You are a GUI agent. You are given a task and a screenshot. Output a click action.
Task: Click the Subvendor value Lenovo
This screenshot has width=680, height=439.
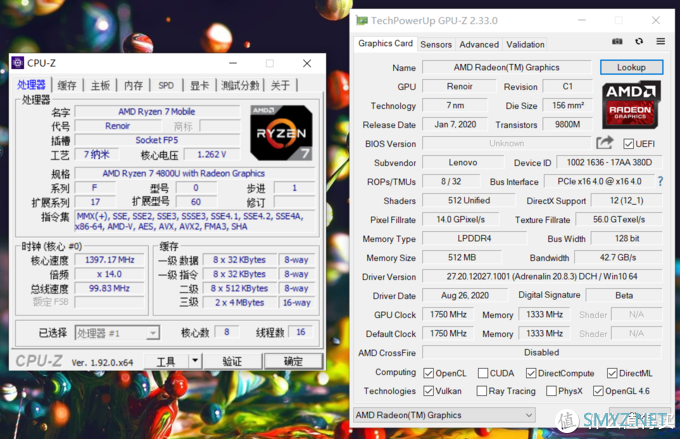pos(463,162)
